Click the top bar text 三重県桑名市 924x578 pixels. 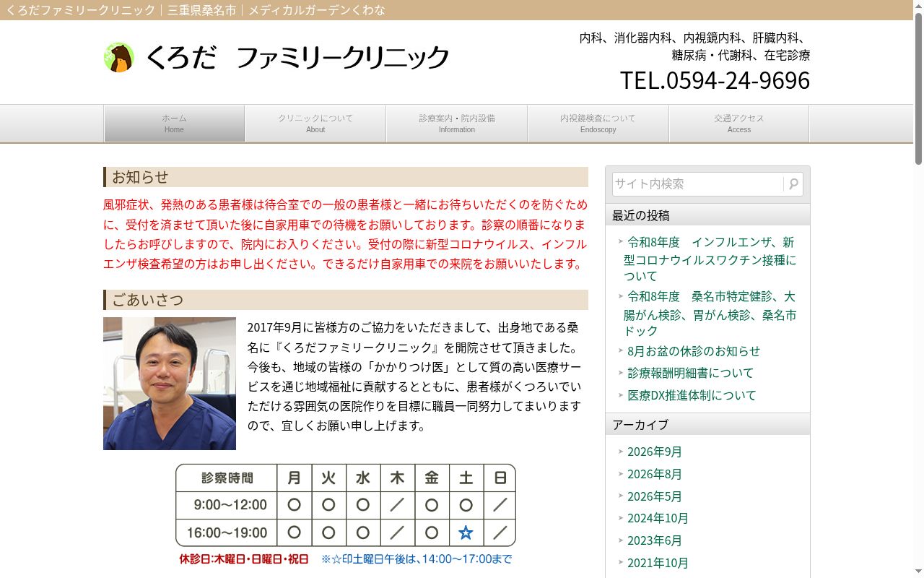[201, 10]
